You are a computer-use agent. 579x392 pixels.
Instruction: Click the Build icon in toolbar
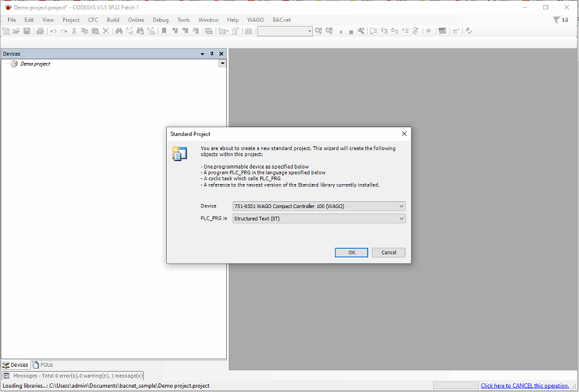(248, 31)
